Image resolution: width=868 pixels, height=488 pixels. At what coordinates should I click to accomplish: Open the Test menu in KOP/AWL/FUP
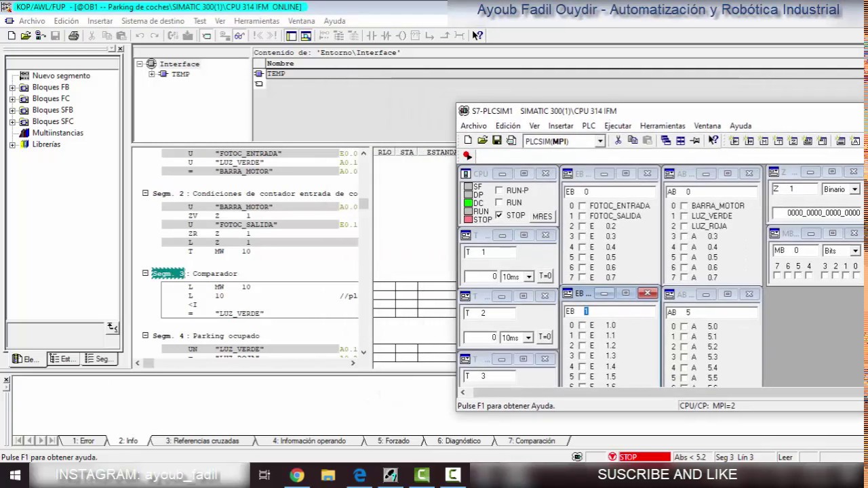tap(199, 21)
